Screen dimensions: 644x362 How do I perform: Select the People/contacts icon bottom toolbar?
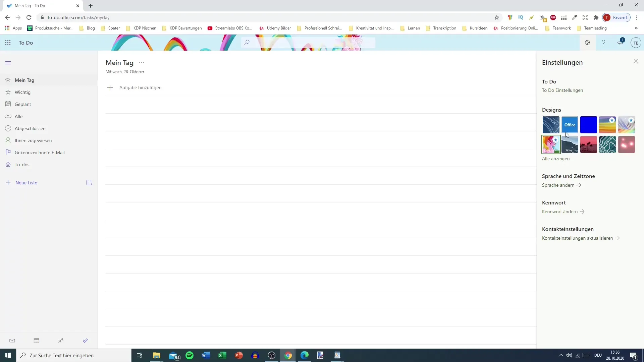click(x=61, y=340)
